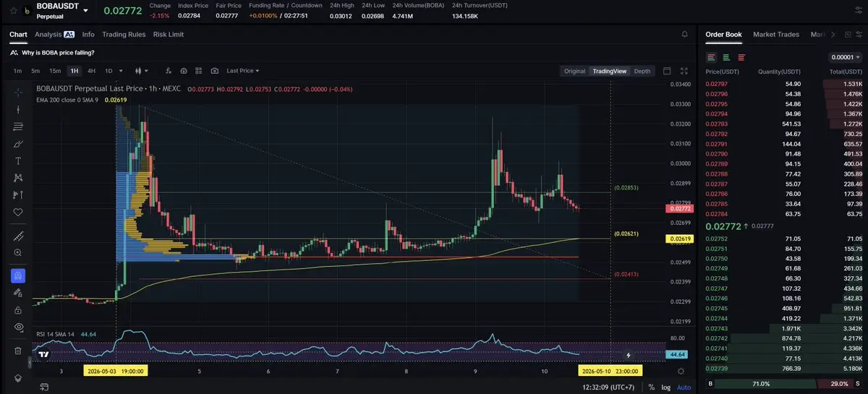
Task: Open the Analysis AI tab
Action: click(x=55, y=34)
